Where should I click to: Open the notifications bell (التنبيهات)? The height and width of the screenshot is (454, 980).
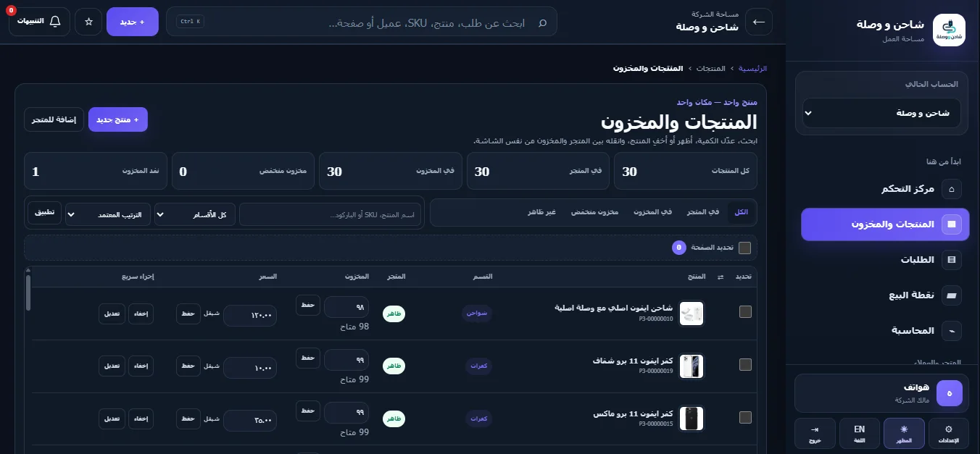(39, 22)
